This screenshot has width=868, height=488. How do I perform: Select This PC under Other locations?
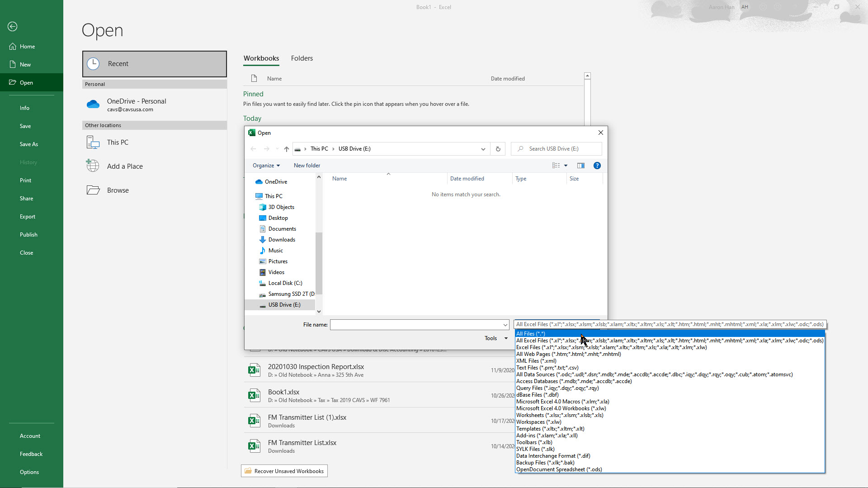pos(118,142)
